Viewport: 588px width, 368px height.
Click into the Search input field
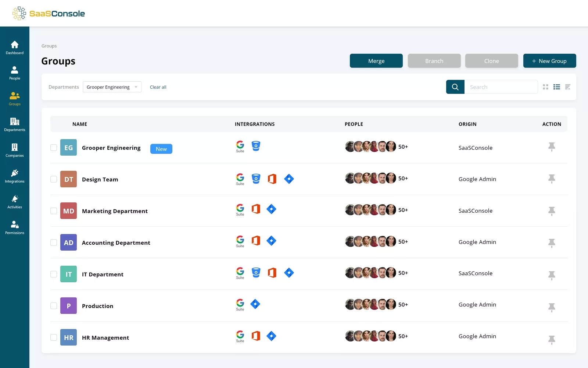[x=501, y=87]
